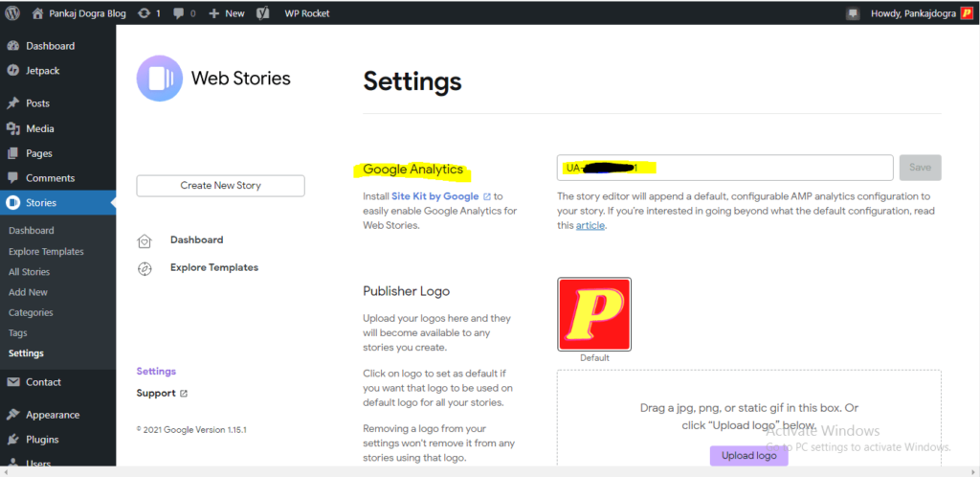
Task: Click the Save button
Action: point(920,168)
